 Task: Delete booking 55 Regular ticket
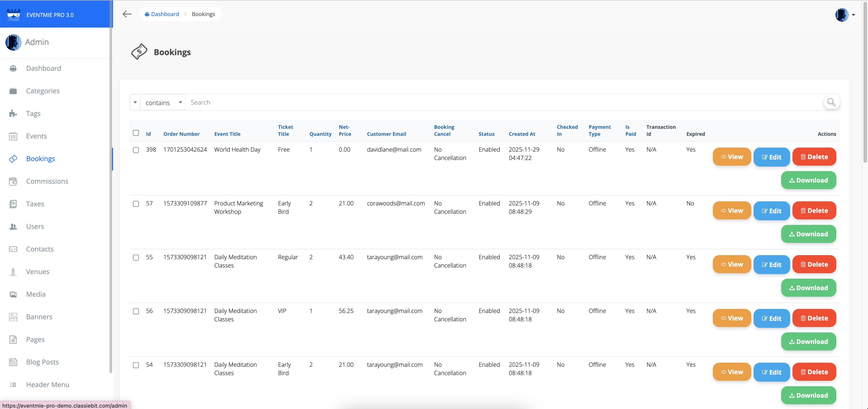point(814,264)
